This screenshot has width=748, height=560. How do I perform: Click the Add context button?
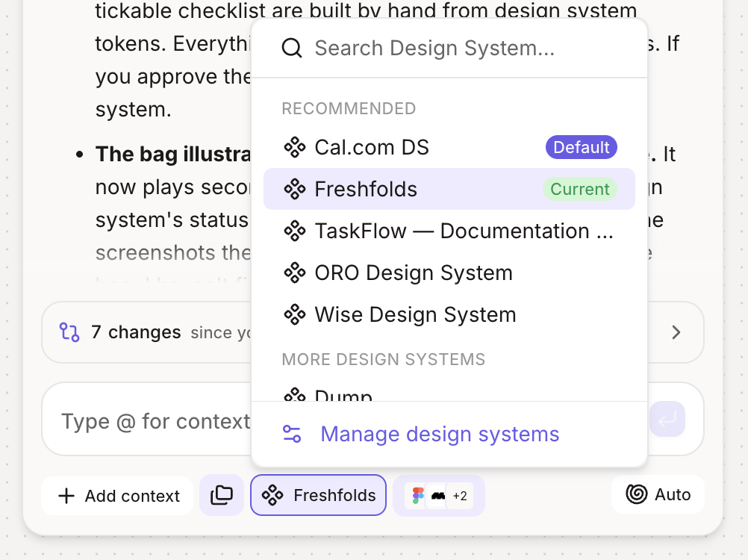[x=117, y=496]
